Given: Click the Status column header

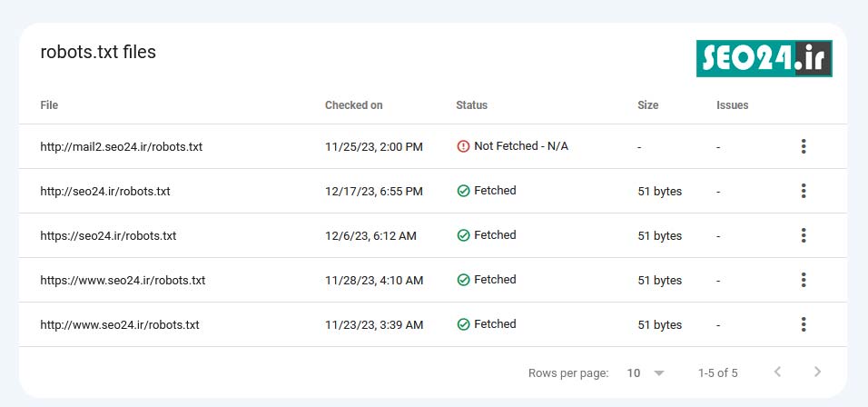Looking at the screenshot, I should [471, 105].
